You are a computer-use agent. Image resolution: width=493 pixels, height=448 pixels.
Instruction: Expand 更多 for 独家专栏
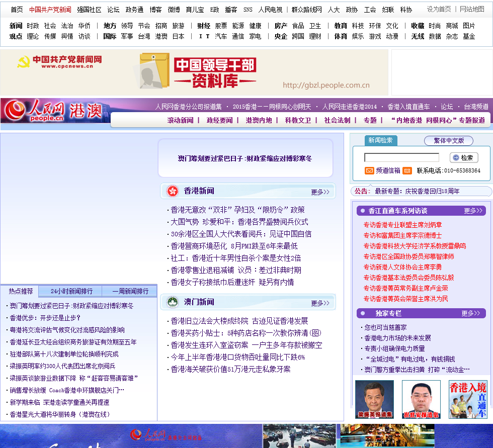coord(471,313)
